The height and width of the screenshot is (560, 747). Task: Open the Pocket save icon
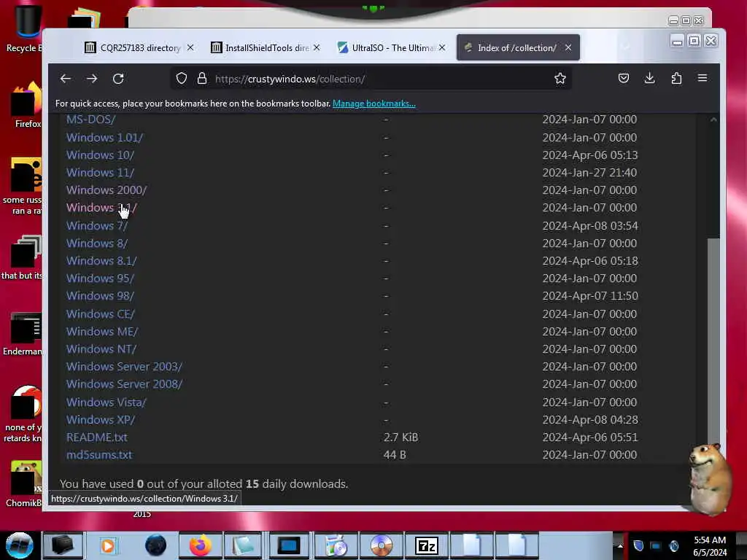[624, 78]
